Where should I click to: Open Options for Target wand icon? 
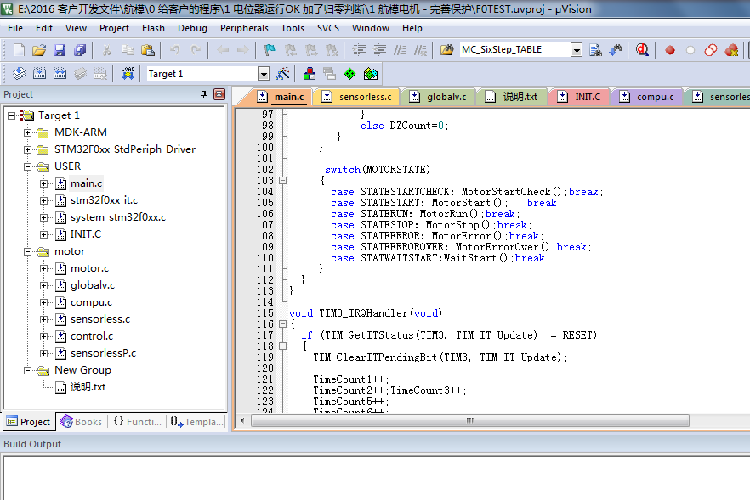[283, 74]
